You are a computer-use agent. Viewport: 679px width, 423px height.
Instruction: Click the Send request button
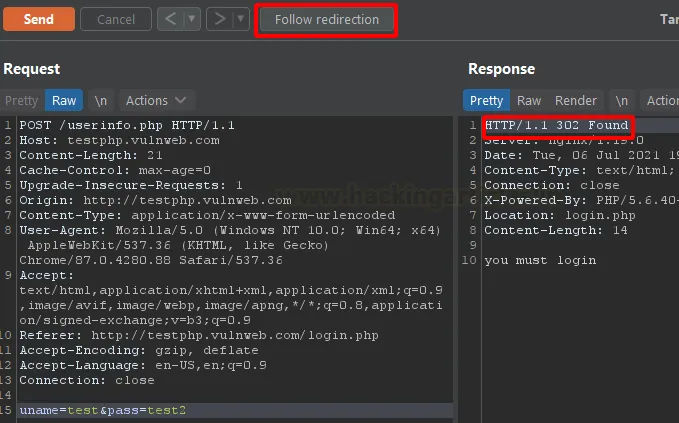point(38,19)
